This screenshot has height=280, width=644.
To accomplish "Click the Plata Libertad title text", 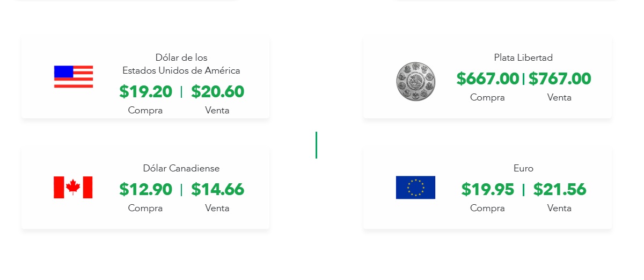I will pyautogui.click(x=523, y=58).
